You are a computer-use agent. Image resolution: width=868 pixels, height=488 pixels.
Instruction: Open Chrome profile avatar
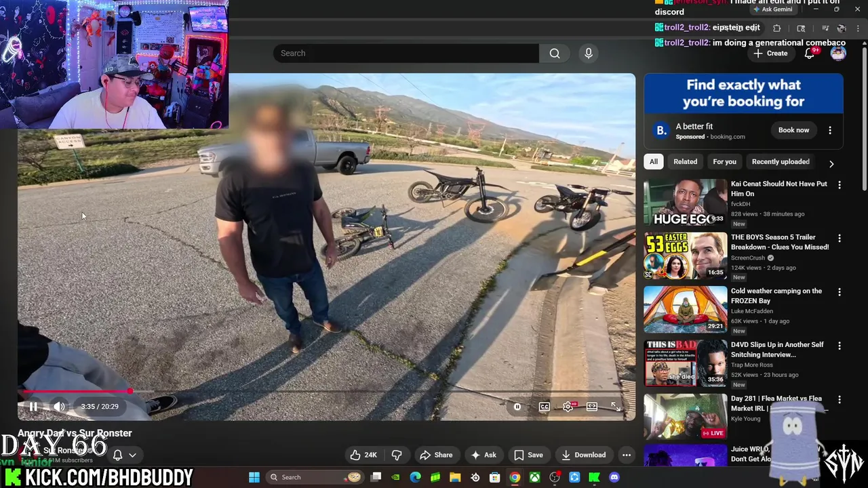(842, 28)
